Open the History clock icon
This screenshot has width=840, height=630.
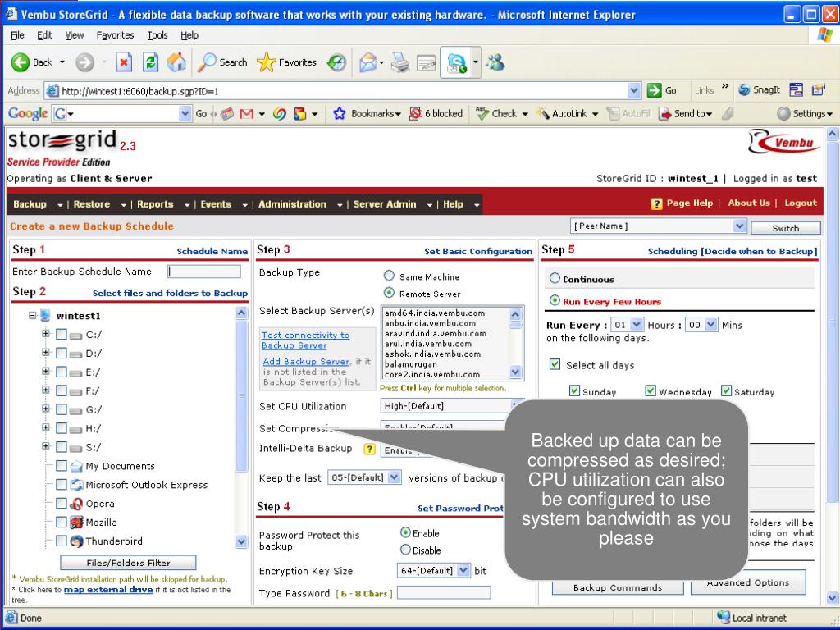coord(336,62)
